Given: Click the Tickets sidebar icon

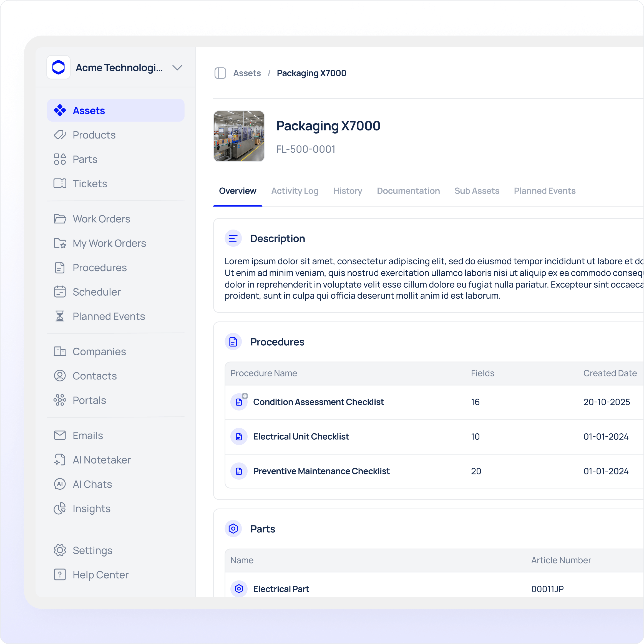Looking at the screenshot, I should tap(60, 183).
